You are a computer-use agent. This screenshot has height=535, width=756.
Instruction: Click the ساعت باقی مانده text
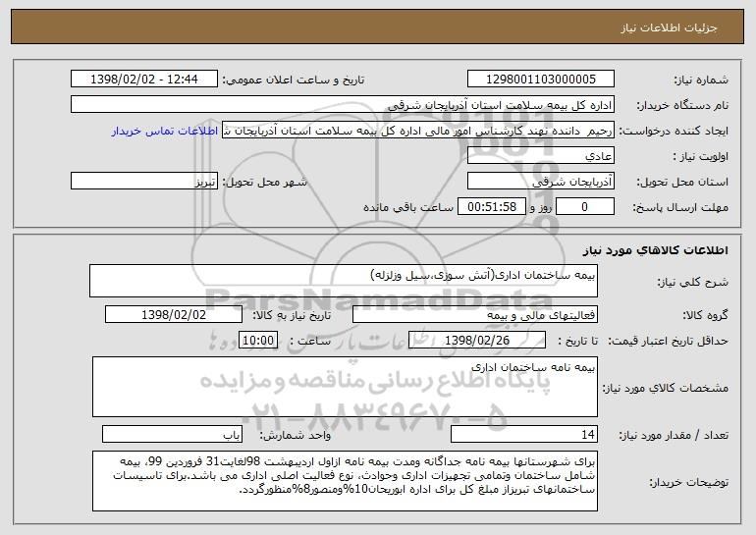408,207
